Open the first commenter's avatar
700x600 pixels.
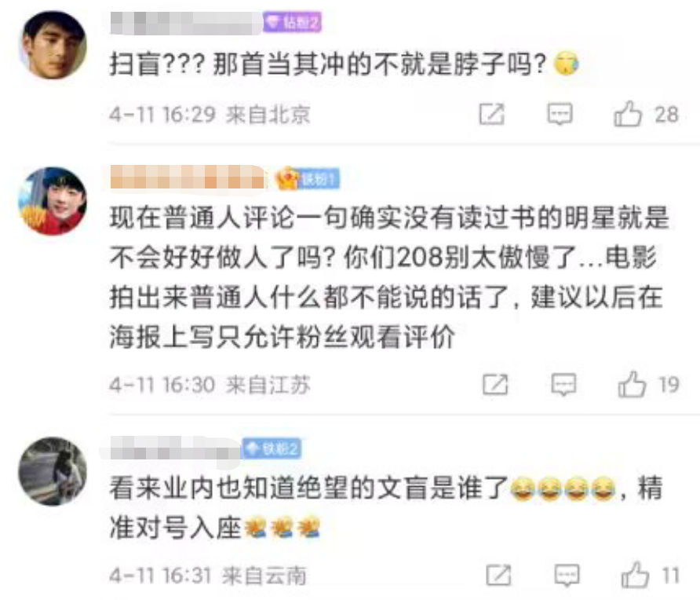54,45
